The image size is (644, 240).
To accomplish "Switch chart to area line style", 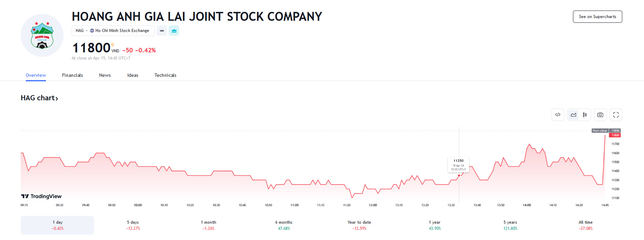I will pyautogui.click(x=573, y=115).
